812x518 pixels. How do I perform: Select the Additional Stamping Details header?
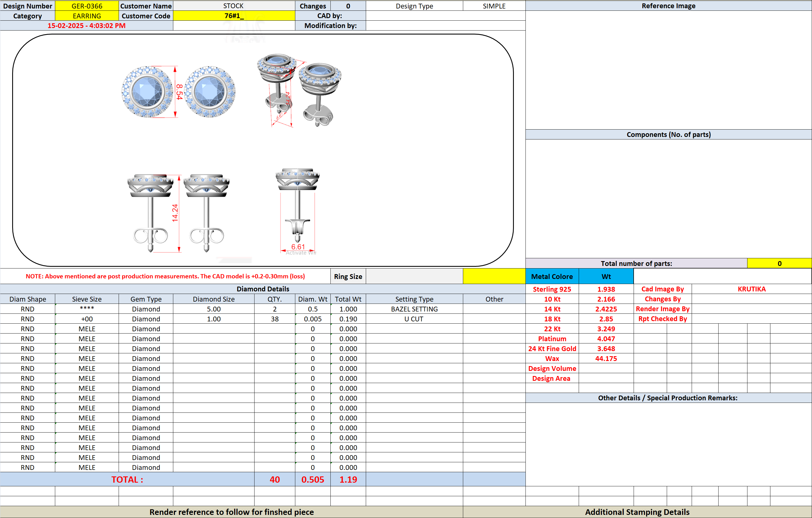tap(637, 512)
